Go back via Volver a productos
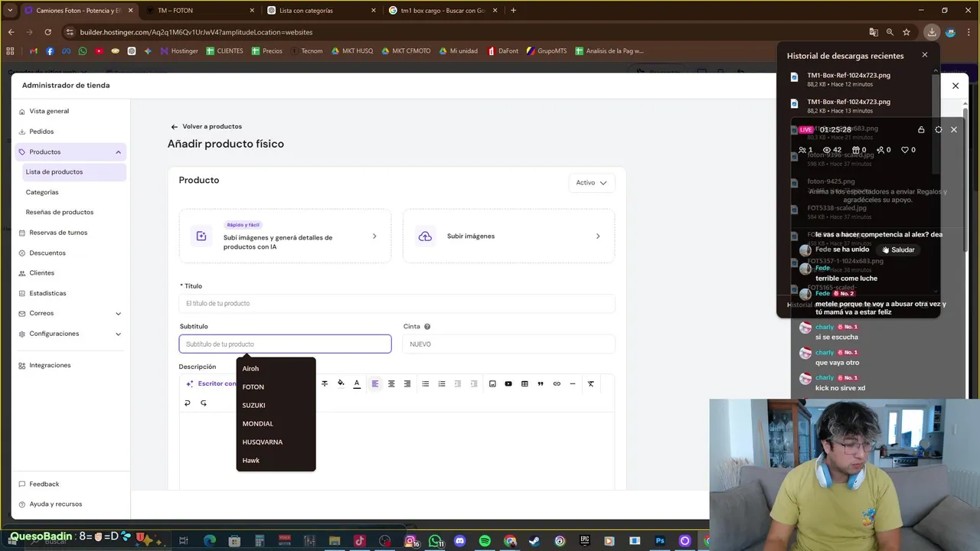The width and height of the screenshot is (980, 551). [x=207, y=126]
